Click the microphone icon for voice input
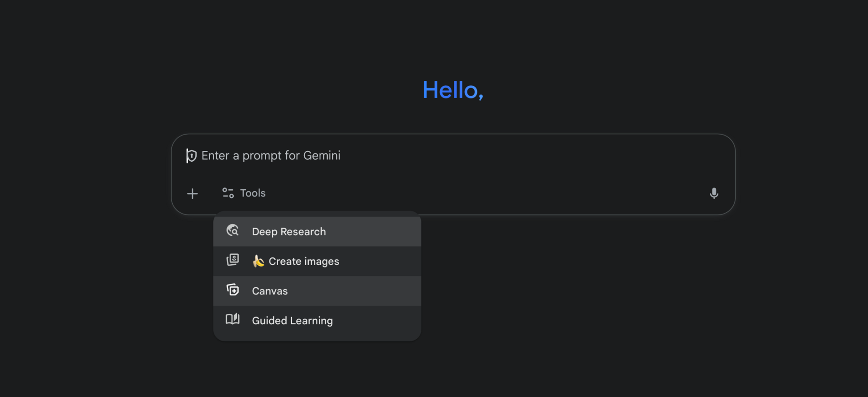Screen dimensions: 868x397 tap(714, 193)
